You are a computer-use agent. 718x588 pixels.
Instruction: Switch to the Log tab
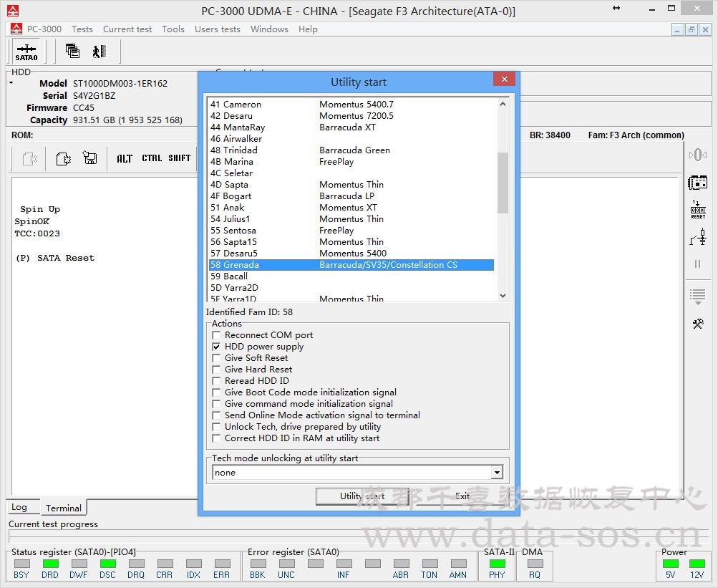pos(19,507)
